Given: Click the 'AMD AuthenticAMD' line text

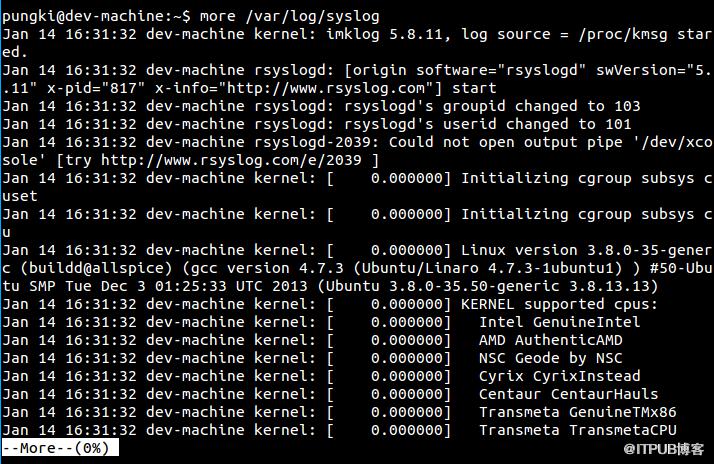Looking at the screenshot, I should pos(551,340).
